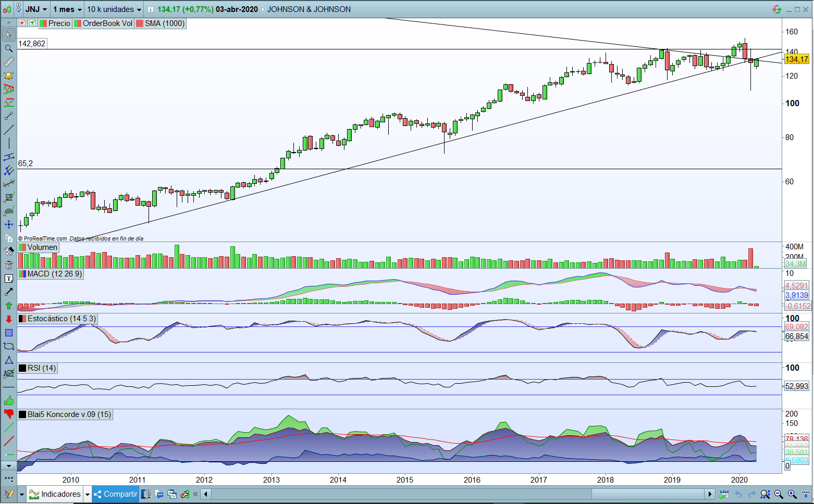The width and height of the screenshot is (814, 504).
Task: Click the trash delete objects icon
Action: [8, 265]
